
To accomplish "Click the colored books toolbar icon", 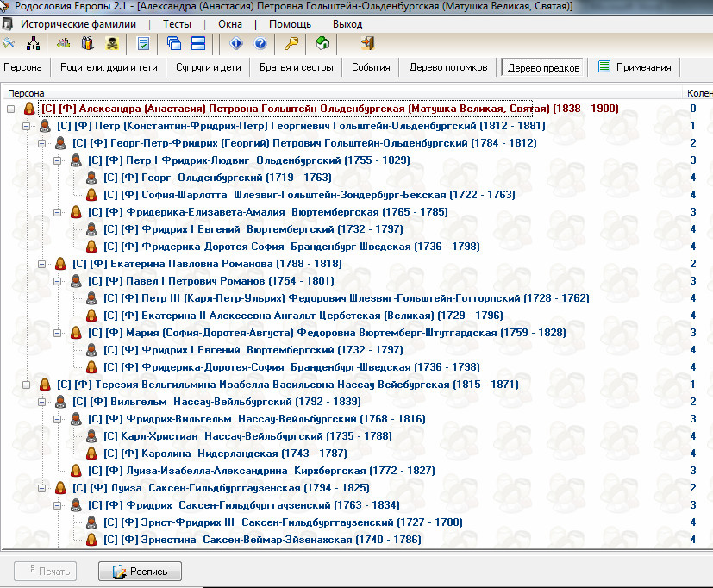I will point(87,44).
